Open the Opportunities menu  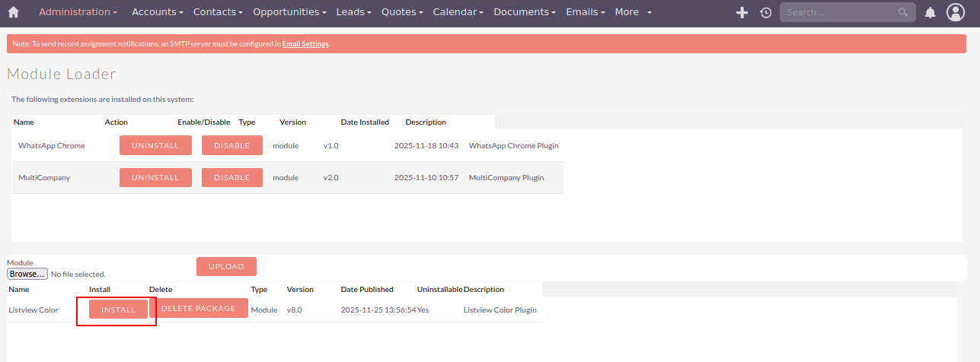290,12
